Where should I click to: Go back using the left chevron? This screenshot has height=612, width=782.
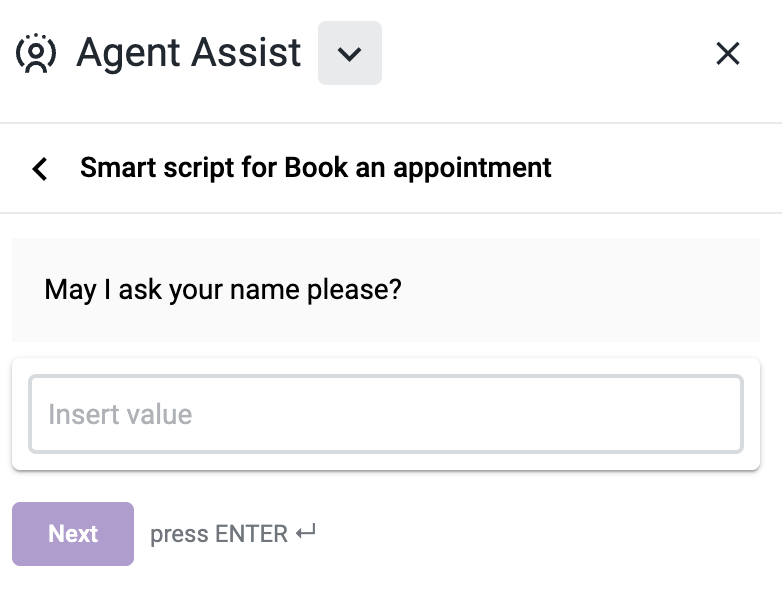point(40,169)
